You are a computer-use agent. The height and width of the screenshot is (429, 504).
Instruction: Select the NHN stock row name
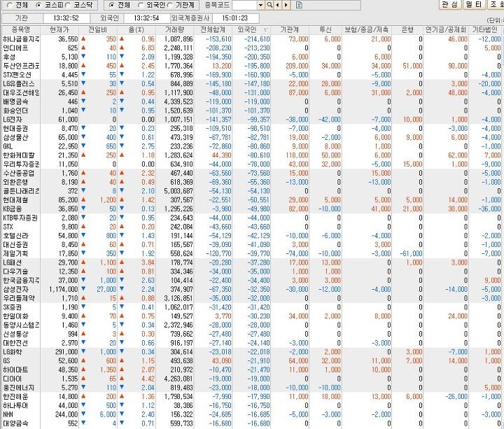(x=8, y=414)
